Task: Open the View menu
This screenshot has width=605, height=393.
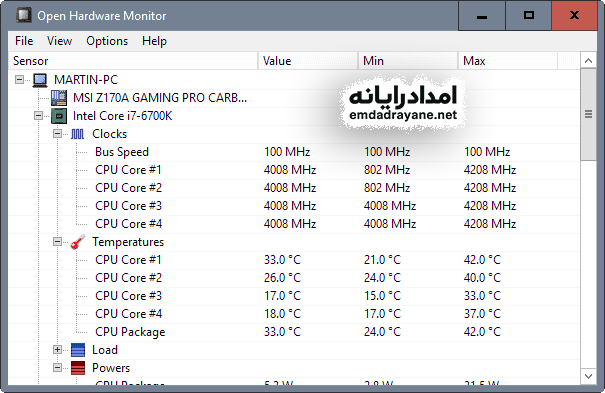Action: coord(59,41)
